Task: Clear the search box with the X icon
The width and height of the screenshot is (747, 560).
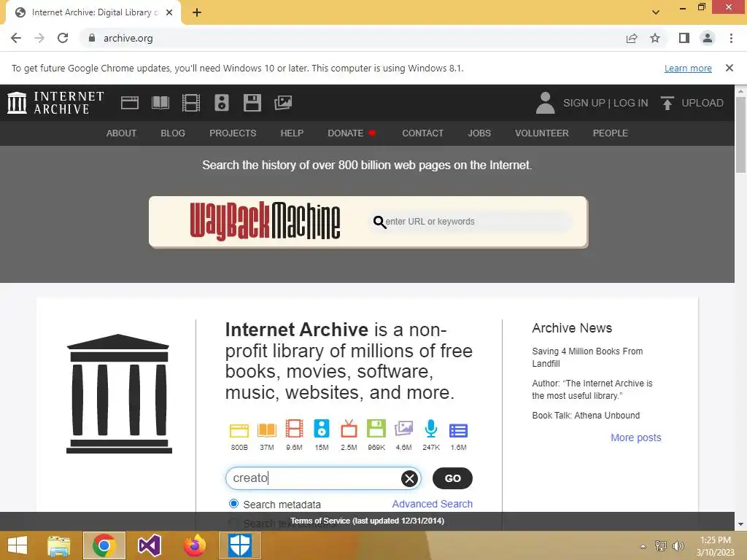Action: [x=409, y=478]
